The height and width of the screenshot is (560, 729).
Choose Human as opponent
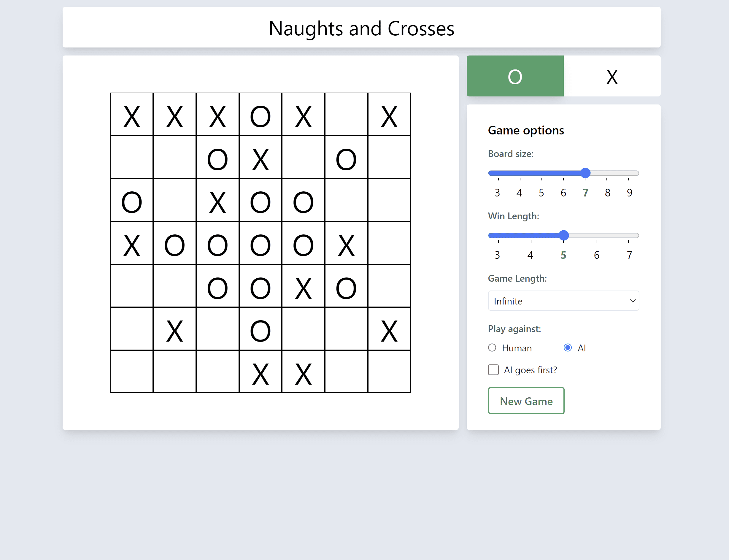492,348
